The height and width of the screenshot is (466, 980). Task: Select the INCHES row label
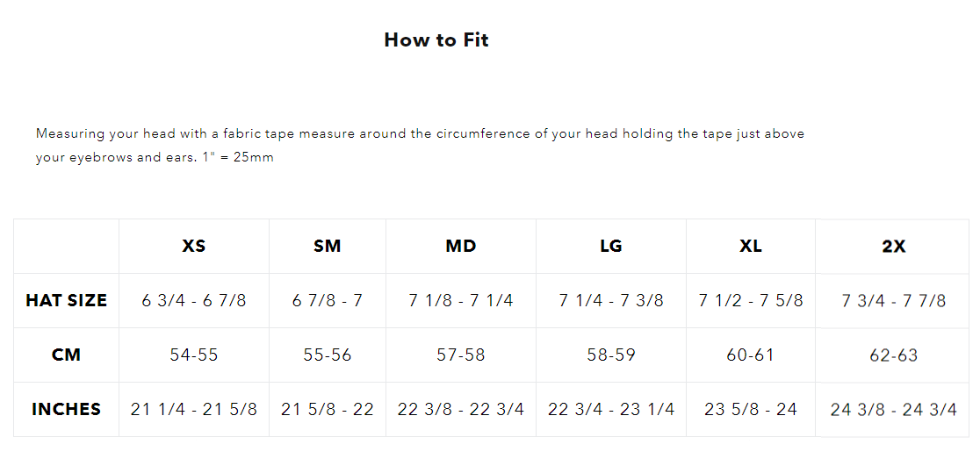coord(67,410)
